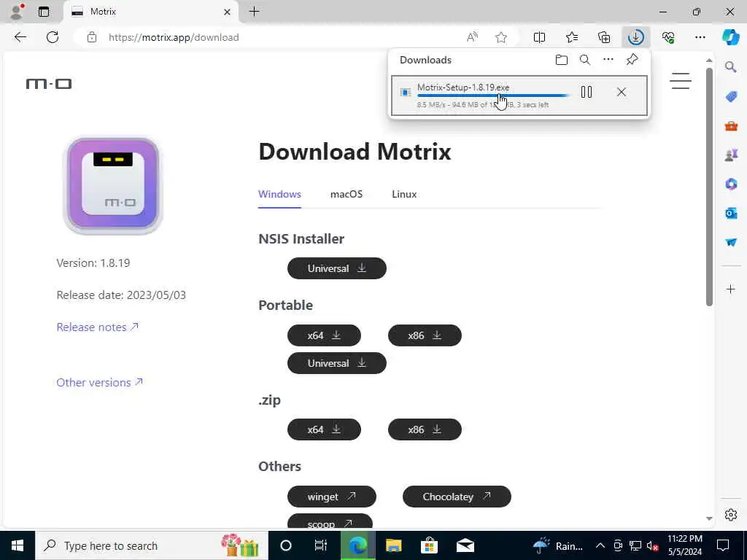The image size is (747, 560).
Task: Click Motrix-Setup-1.8.19.exe file name
Action: (463, 87)
